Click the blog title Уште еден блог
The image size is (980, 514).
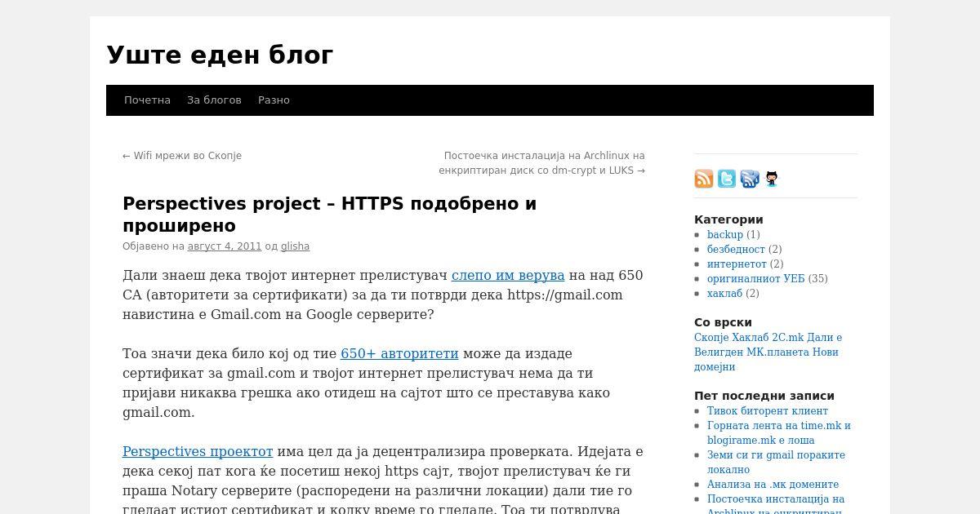(220, 55)
